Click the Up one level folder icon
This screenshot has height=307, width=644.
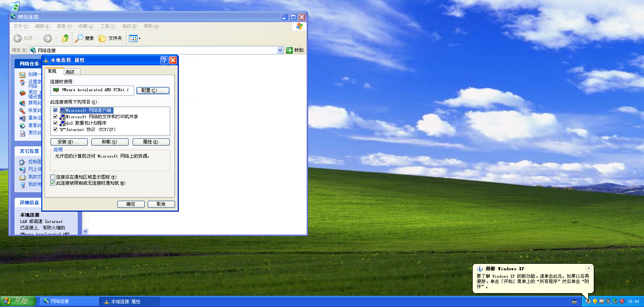[66, 38]
